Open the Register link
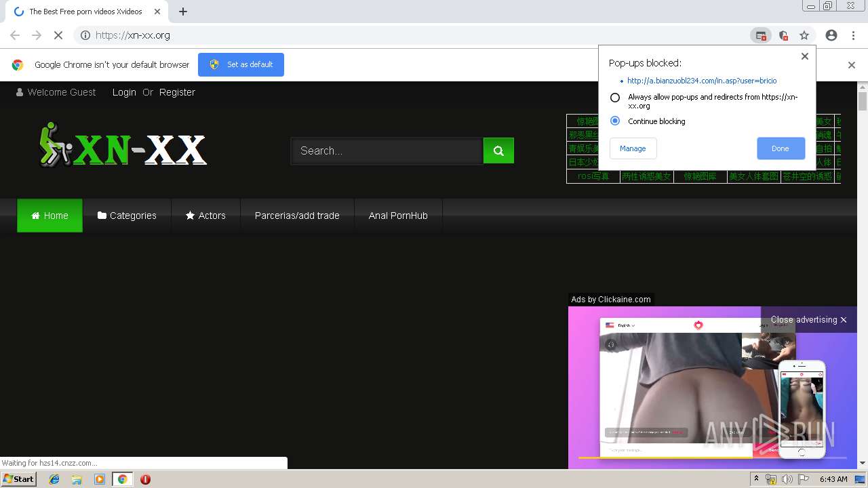Viewport: 868px width, 488px height. pos(177,92)
